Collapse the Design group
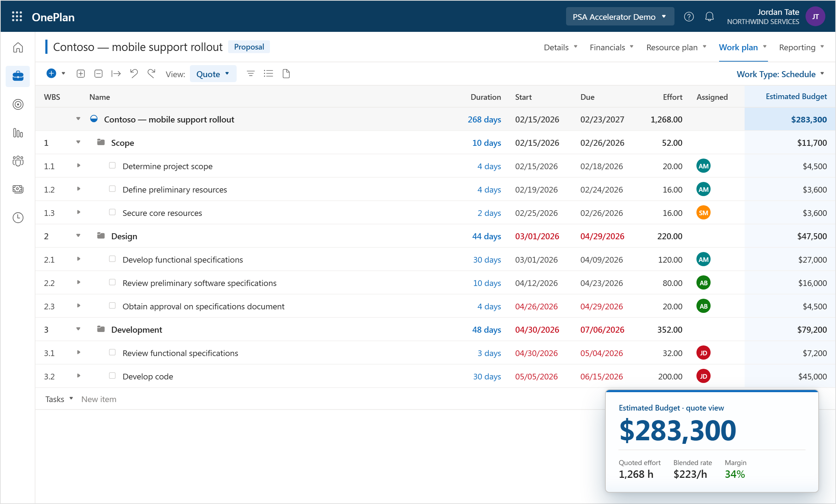 click(x=78, y=236)
